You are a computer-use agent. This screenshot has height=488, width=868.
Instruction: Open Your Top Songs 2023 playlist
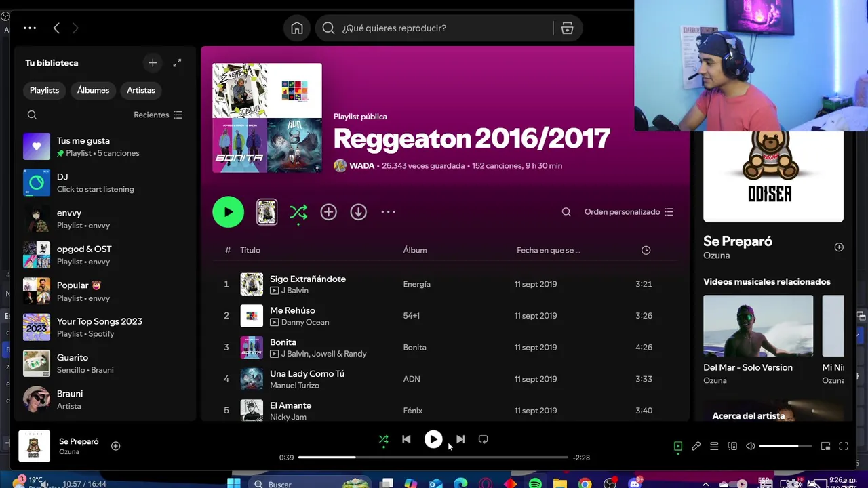105,327
